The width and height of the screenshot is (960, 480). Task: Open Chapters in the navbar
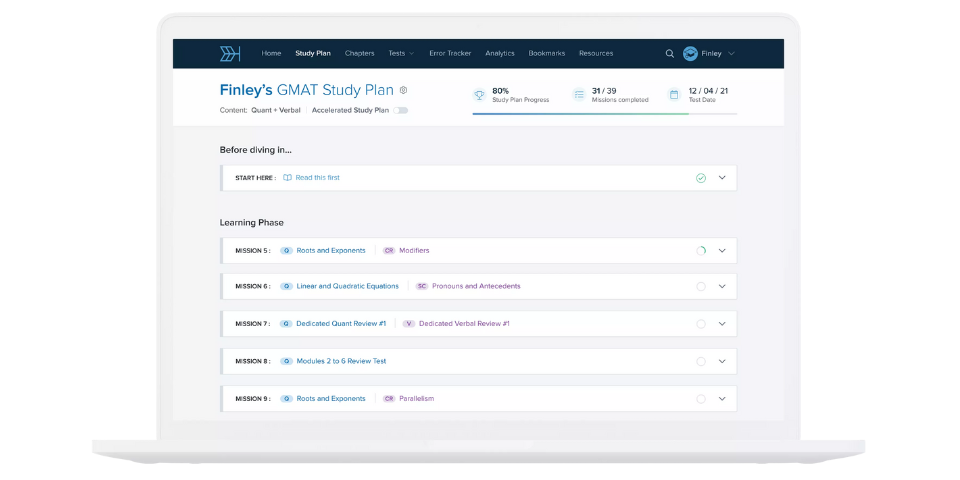pyautogui.click(x=359, y=53)
